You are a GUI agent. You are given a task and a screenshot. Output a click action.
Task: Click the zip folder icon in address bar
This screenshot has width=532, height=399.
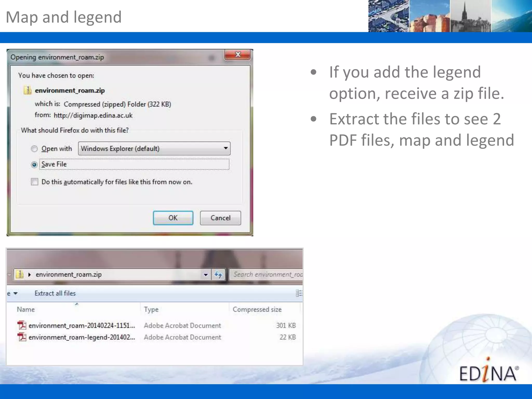(19, 274)
